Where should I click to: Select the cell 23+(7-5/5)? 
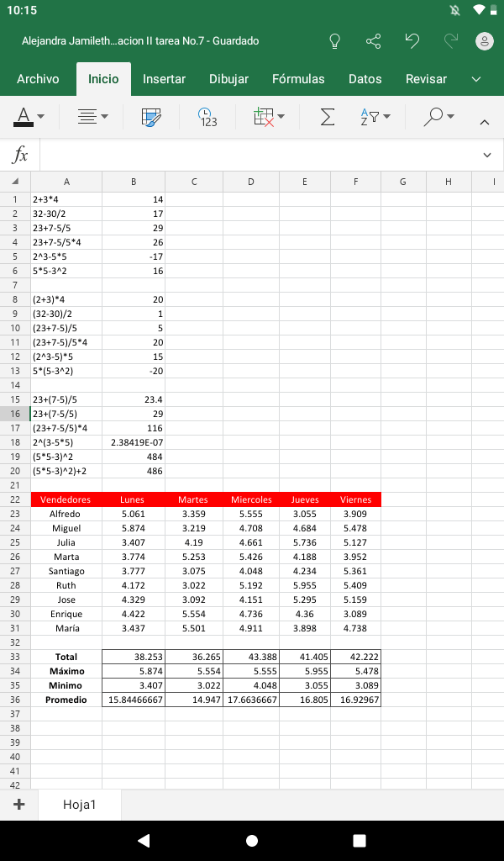pyautogui.click(x=66, y=414)
